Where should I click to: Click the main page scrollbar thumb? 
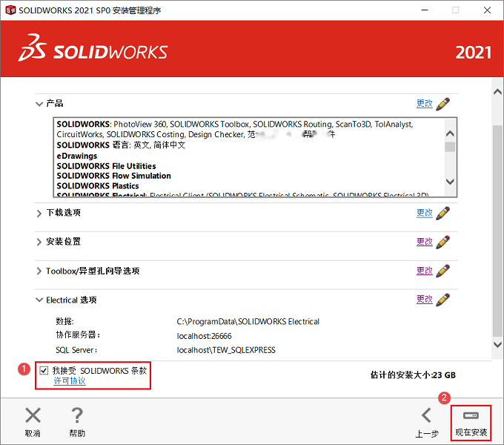[x=497, y=231]
